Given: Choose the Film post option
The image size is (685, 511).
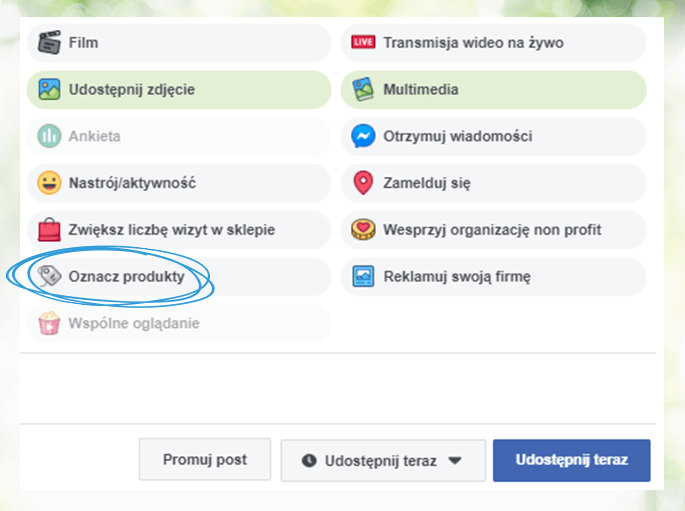Looking at the screenshot, I should 179,43.
